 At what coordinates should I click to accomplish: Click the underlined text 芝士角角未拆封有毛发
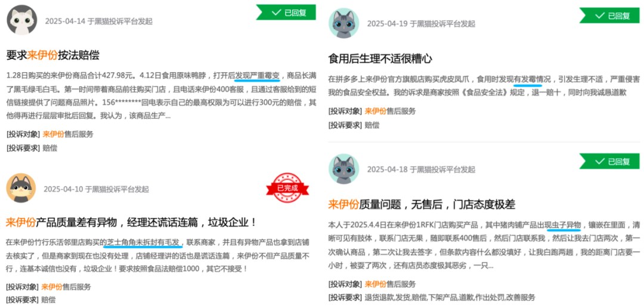(143, 243)
